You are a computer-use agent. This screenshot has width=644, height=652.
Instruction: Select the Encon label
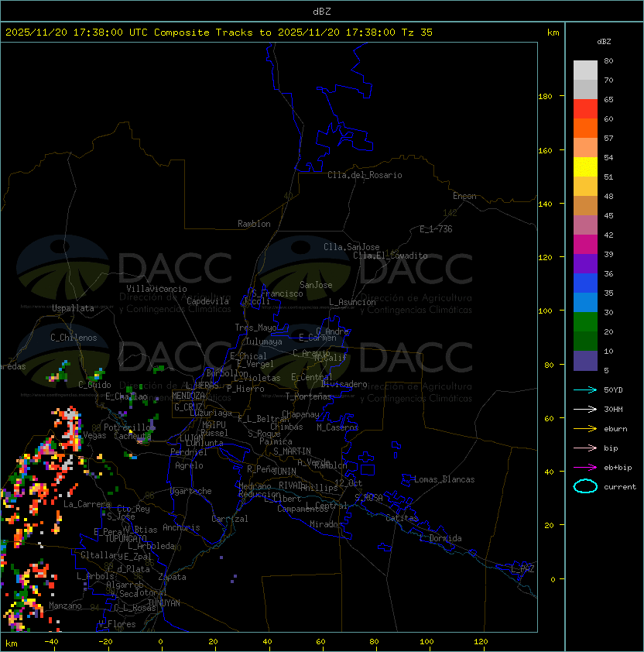464,196
